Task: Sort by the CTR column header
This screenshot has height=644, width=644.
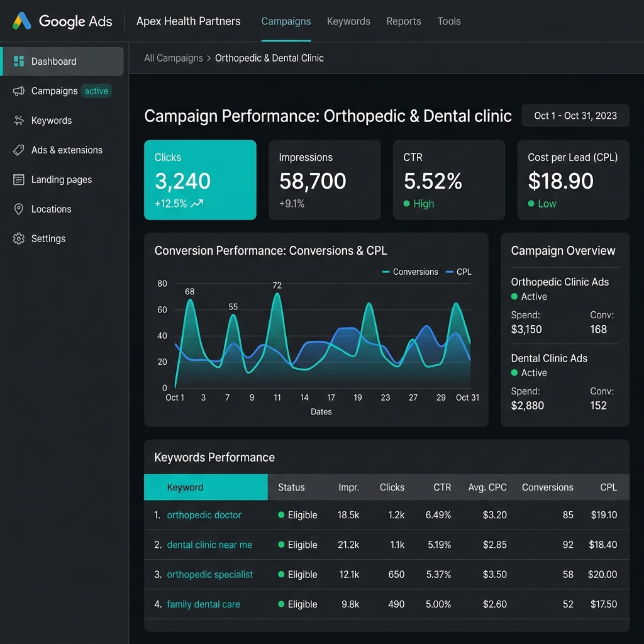Action: tap(442, 487)
